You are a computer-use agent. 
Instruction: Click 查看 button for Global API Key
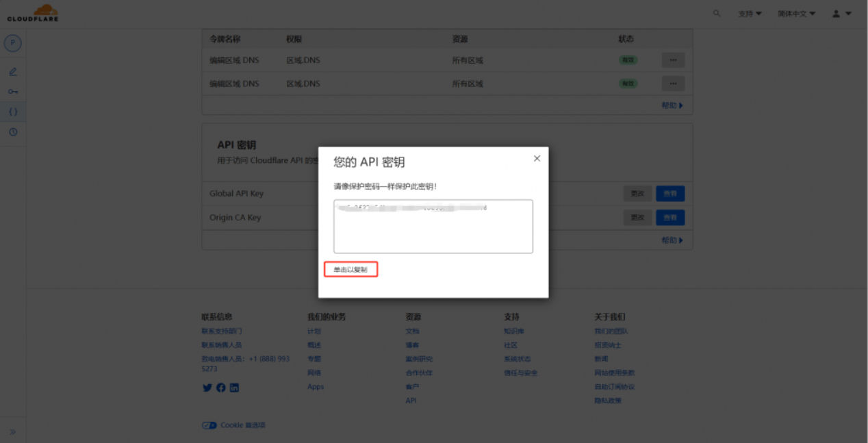pyautogui.click(x=670, y=194)
